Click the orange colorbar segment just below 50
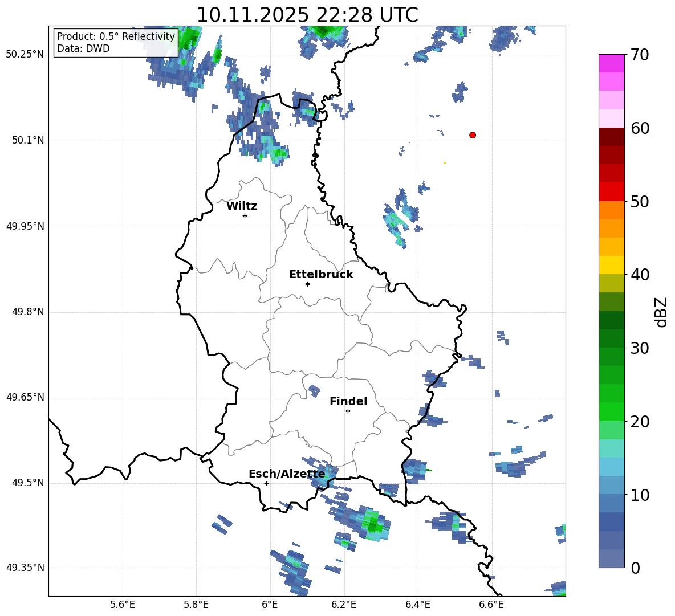675x616 pixels. point(612,210)
